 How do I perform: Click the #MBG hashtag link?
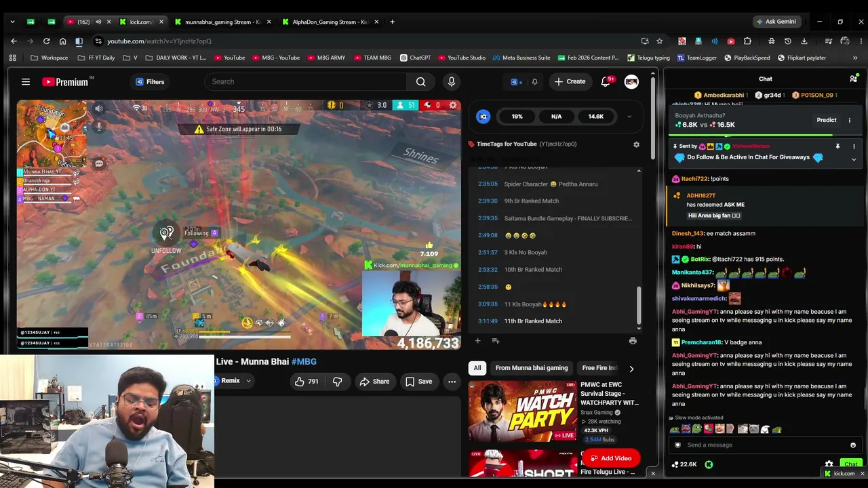tap(304, 362)
